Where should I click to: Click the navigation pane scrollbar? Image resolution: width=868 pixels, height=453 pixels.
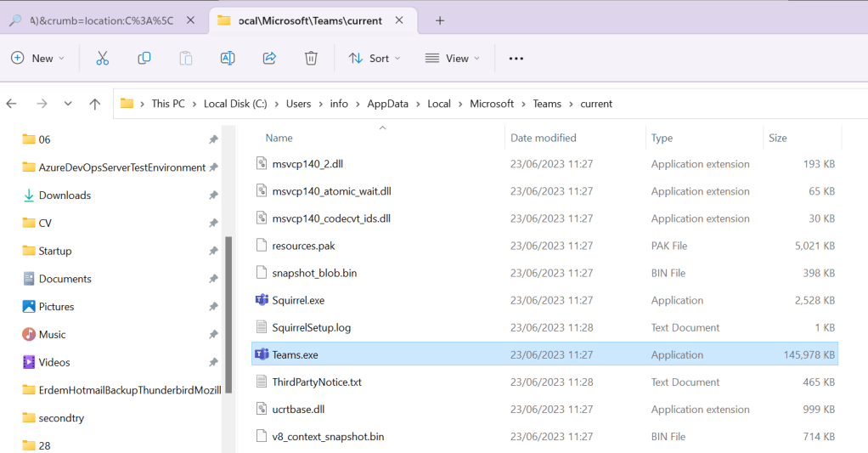click(x=228, y=314)
